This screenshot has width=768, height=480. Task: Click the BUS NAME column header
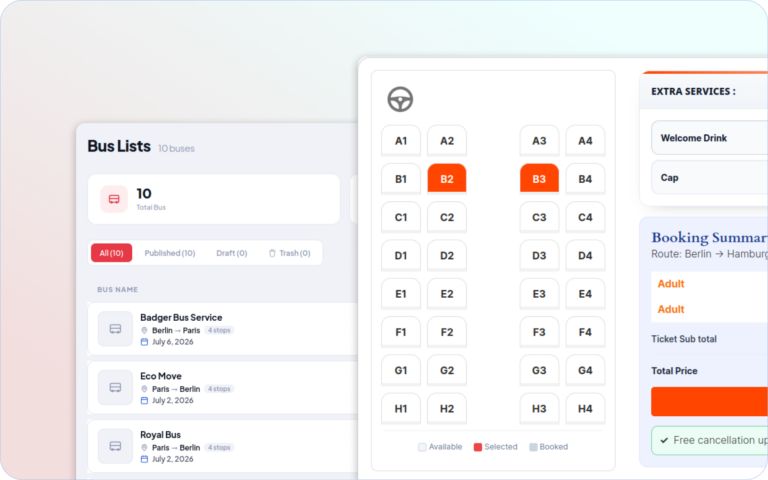click(x=118, y=289)
